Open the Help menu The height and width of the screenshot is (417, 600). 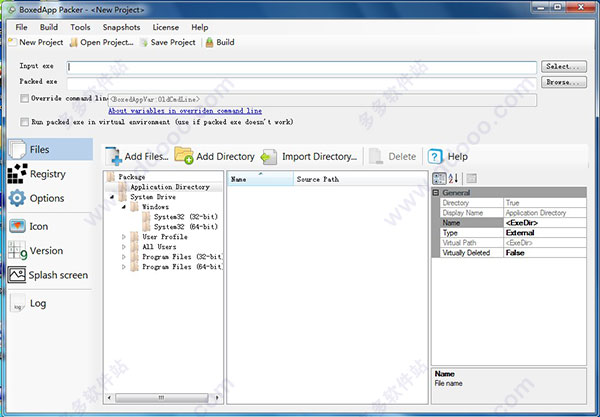(x=200, y=27)
